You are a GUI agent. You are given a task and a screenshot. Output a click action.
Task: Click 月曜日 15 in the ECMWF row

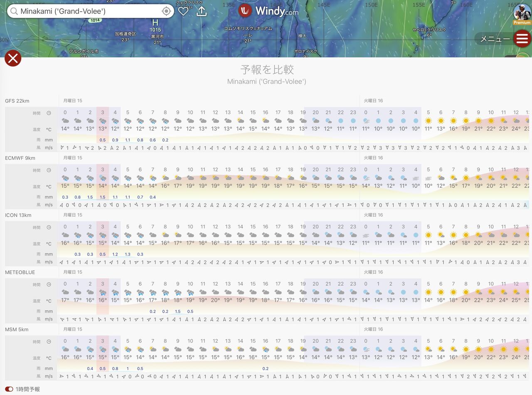point(73,158)
